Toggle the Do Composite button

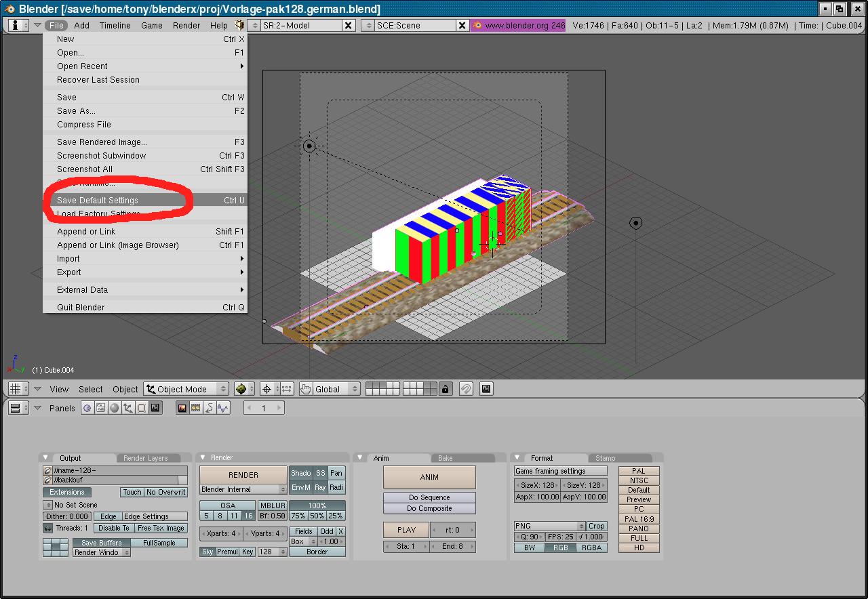pos(429,508)
